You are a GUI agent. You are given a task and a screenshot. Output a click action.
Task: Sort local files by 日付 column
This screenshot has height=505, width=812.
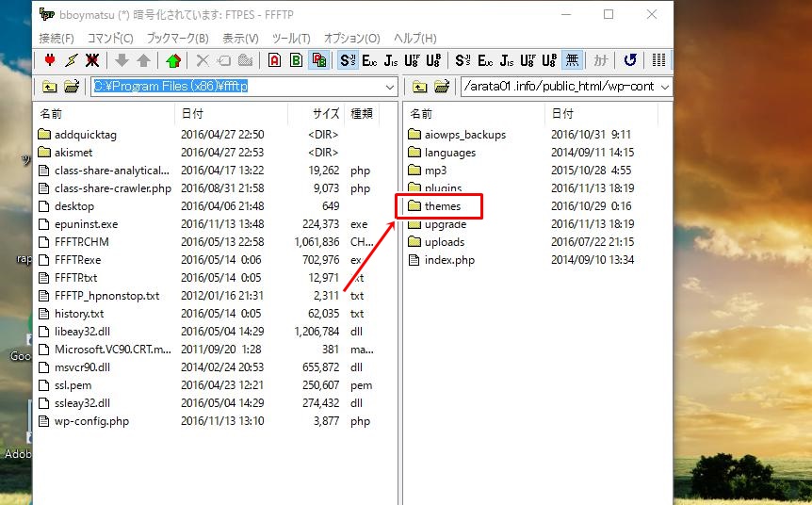231,113
